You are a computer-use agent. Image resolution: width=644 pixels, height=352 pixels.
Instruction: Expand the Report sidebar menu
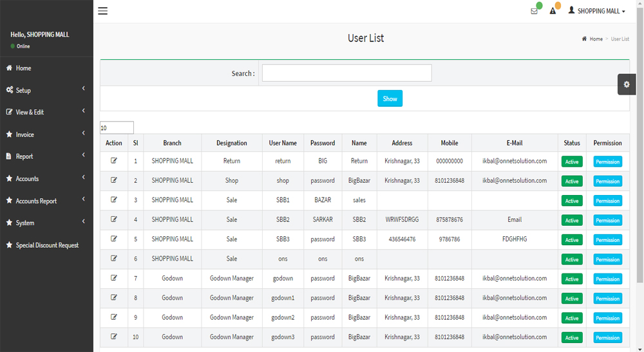tap(46, 156)
